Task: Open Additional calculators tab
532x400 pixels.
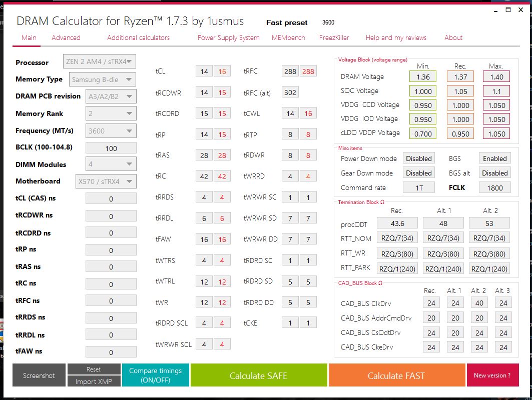Action: click(139, 37)
